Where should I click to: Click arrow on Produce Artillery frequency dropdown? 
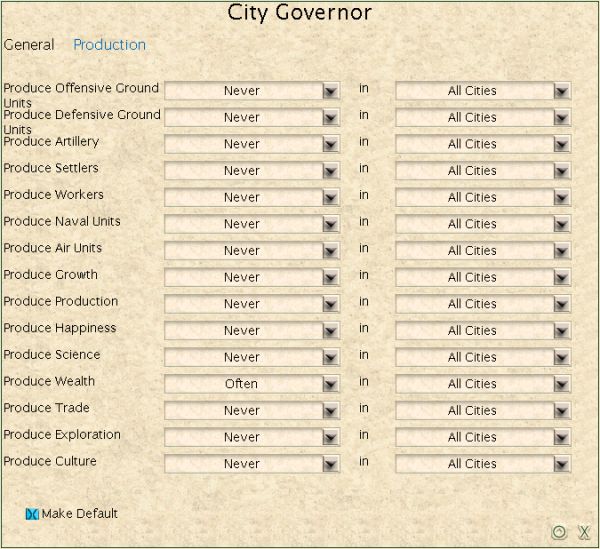[331, 144]
